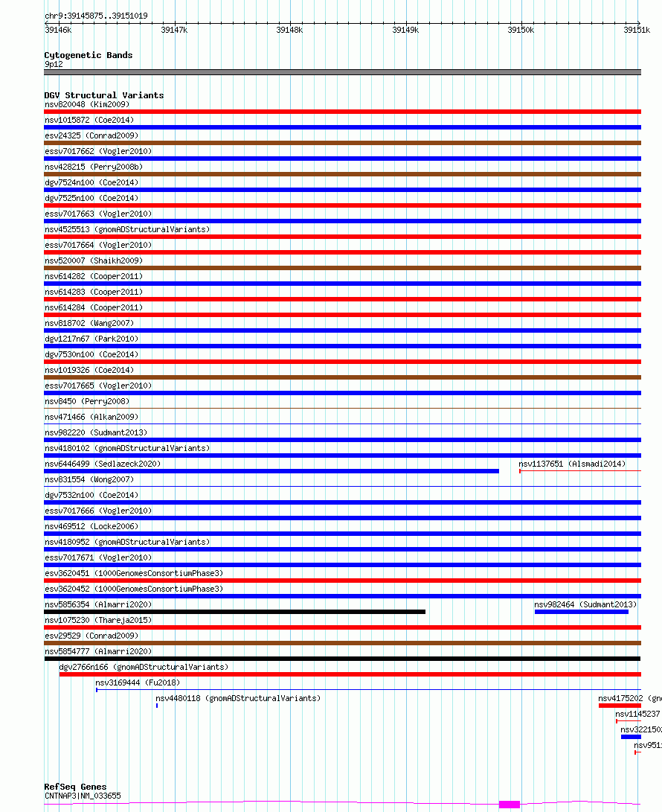Click the nsv1137651 (Alsmadi2014) label
This screenshot has width=662, height=812.
[572, 464]
